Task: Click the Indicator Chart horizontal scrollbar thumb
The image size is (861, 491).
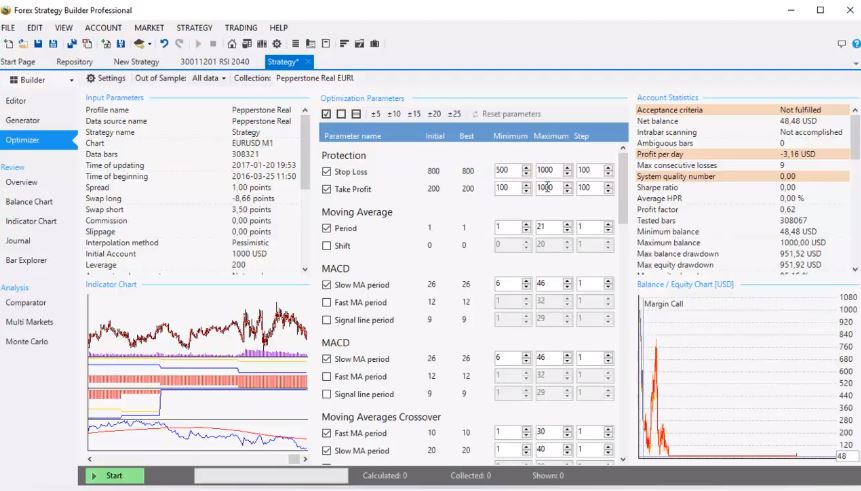Action: (294, 459)
